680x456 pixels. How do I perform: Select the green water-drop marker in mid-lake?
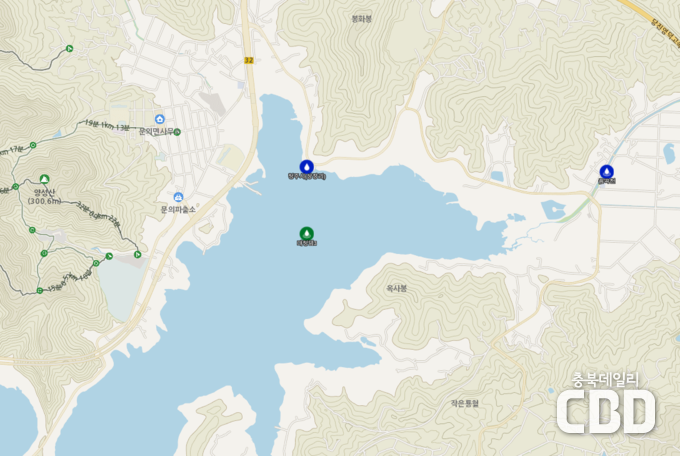coord(307,233)
